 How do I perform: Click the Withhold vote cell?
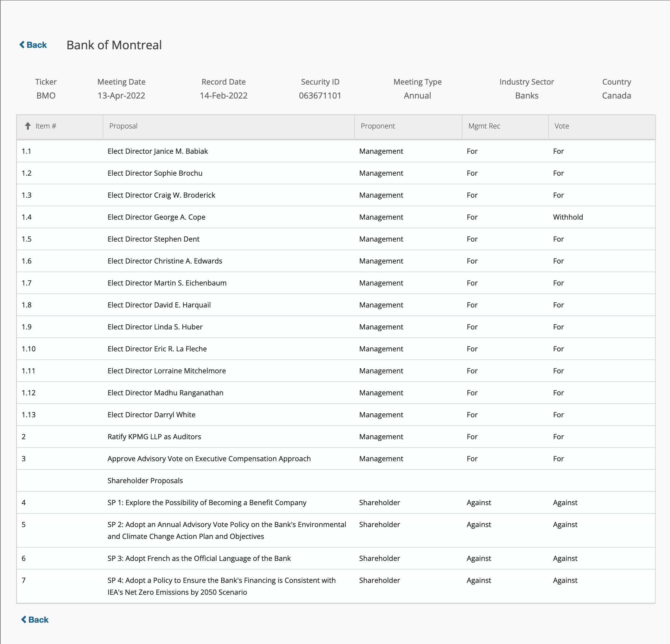[x=568, y=217]
